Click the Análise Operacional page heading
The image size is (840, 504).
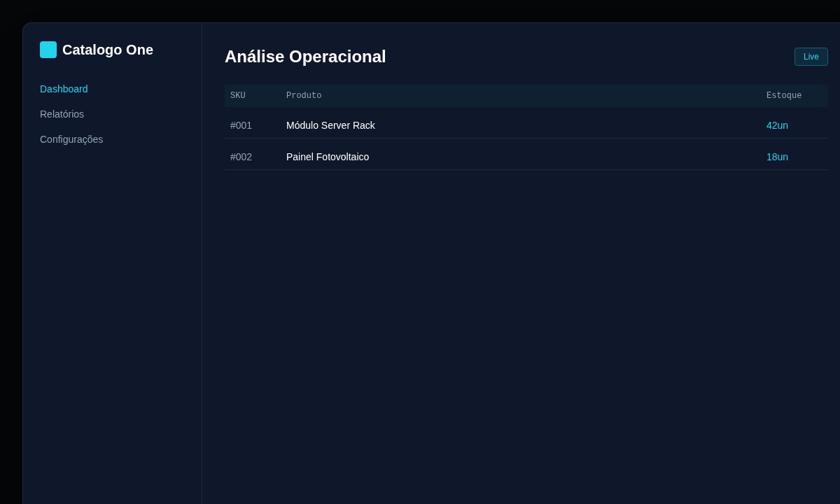(305, 57)
